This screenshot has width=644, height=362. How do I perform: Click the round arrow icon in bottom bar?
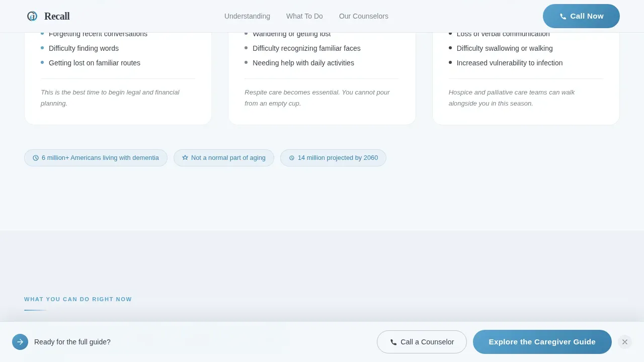(20, 342)
